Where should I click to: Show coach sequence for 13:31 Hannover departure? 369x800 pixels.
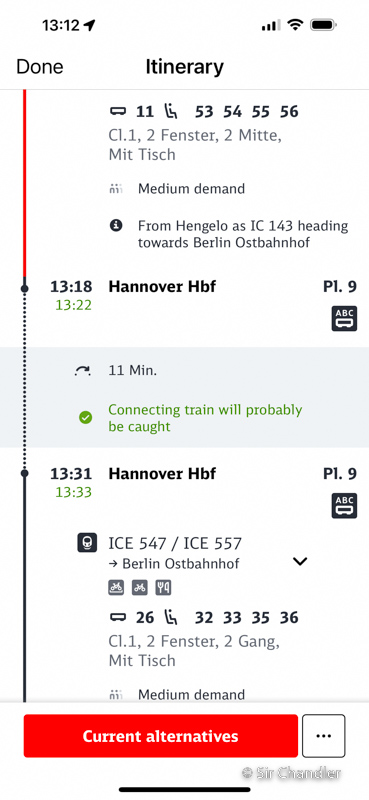click(344, 506)
